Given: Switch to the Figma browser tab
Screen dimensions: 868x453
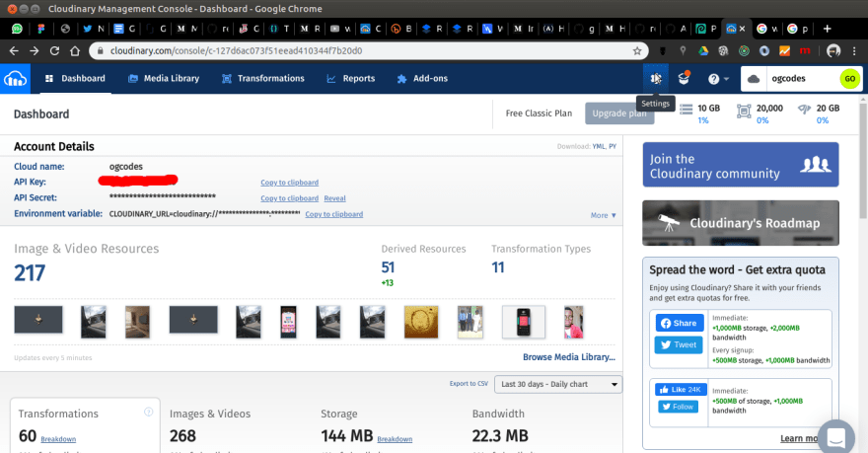Looking at the screenshot, I should click(41, 29).
